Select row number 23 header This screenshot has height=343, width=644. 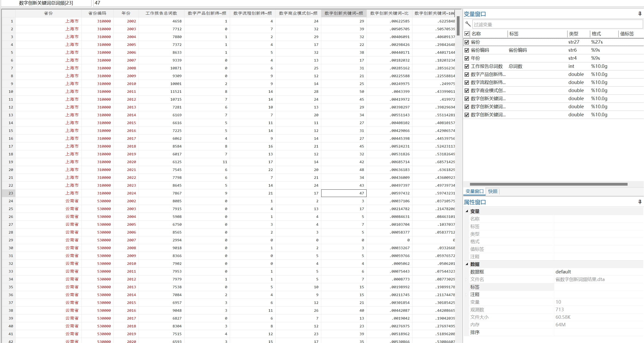[9, 193]
